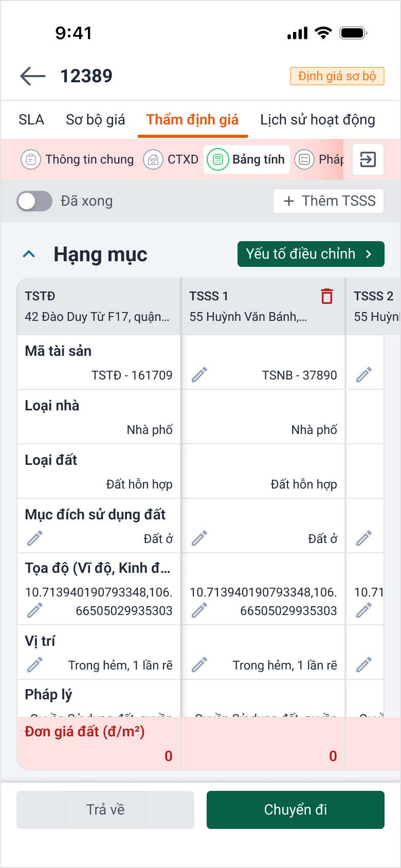Tap the Trả về button
Image resolution: width=401 pixels, height=868 pixels.
click(x=105, y=809)
